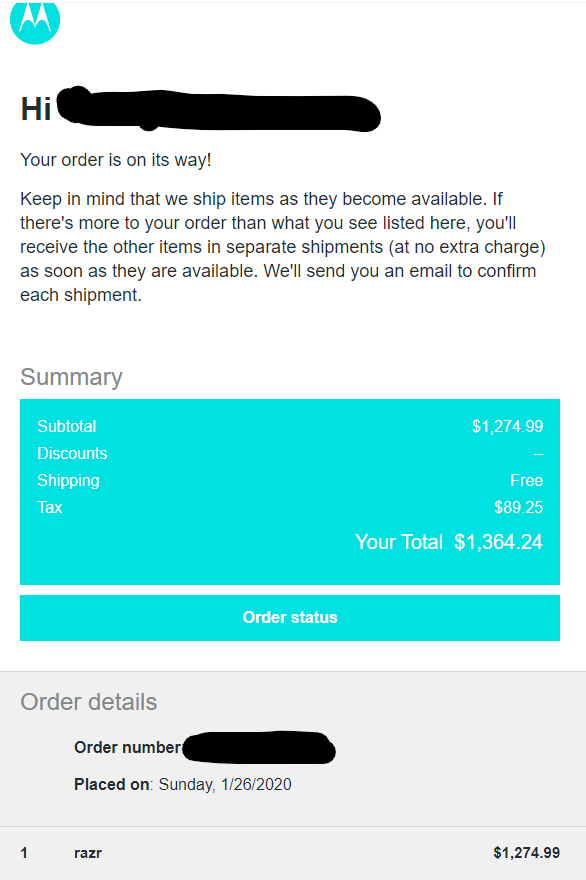Click the 'Your order is on its way!' text

click(x=116, y=160)
